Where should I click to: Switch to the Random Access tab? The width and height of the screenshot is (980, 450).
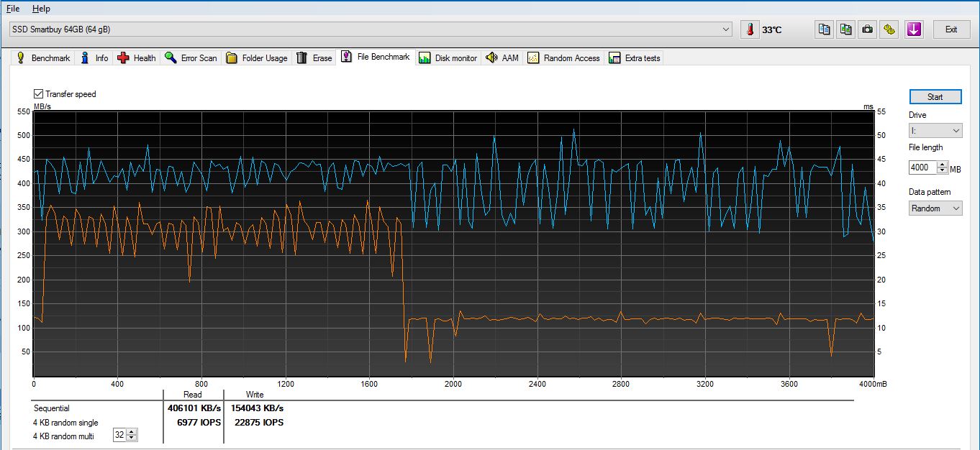tap(563, 58)
